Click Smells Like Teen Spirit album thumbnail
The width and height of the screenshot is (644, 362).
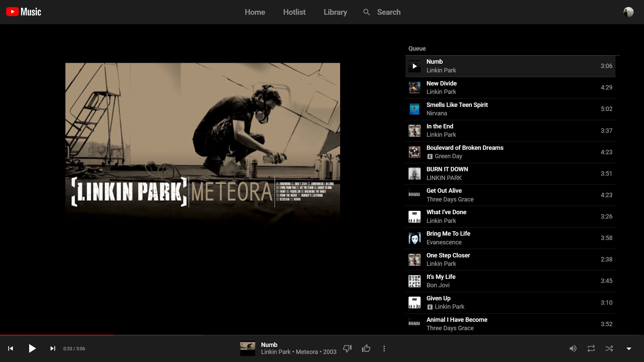click(x=415, y=109)
